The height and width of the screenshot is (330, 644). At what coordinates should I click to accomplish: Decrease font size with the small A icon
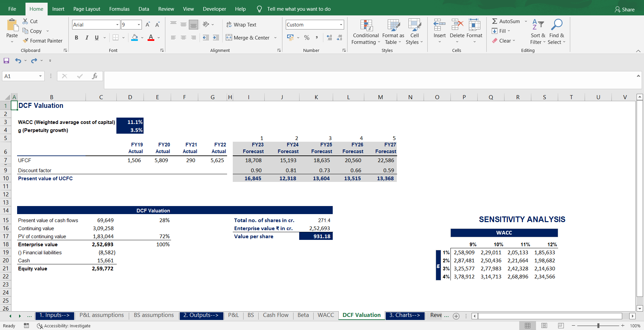[x=157, y=24]
